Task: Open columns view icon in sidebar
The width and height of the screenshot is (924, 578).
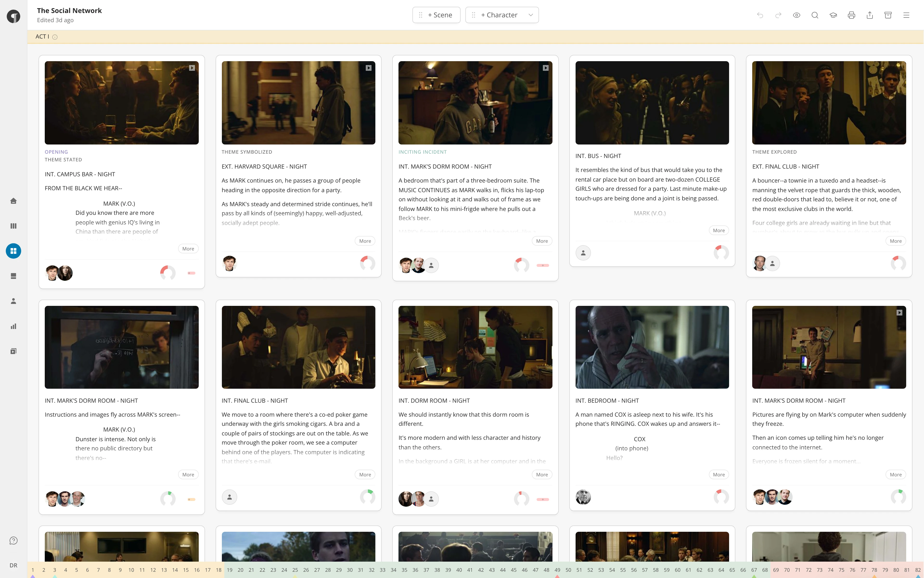Action: coord(13,226)
